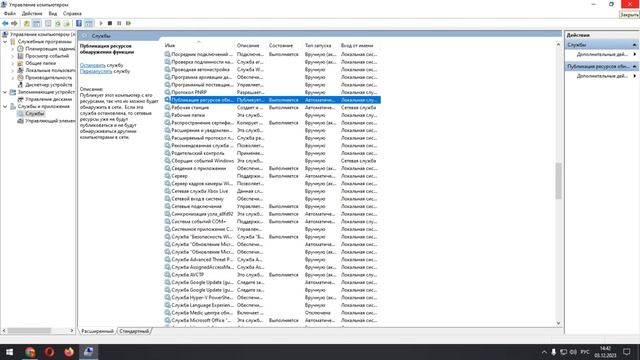Click the Export list toolbar icon
This screenshot has height=360, width=640.
(x=67, y=23)
